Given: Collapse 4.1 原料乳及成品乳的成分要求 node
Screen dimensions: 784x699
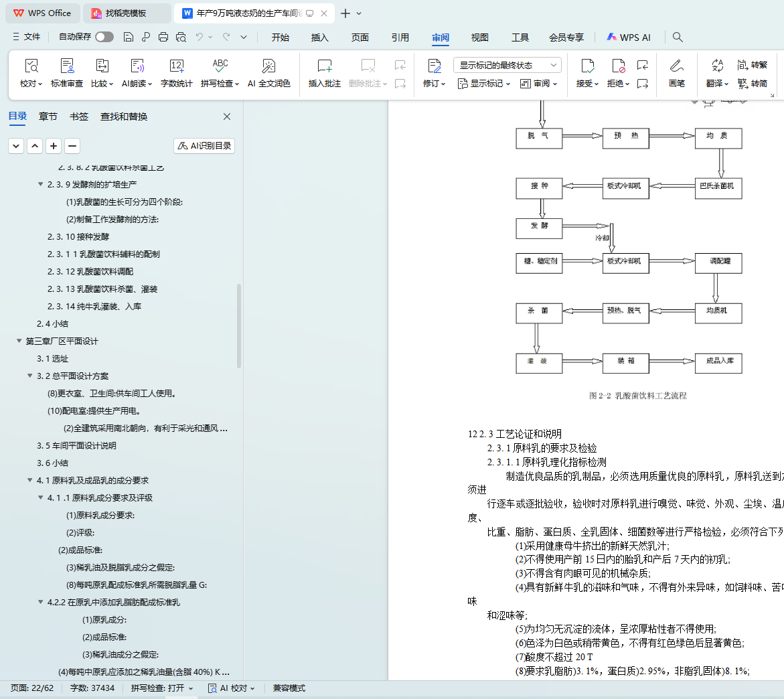Looking at the screenshot, I should pos(30,481).
